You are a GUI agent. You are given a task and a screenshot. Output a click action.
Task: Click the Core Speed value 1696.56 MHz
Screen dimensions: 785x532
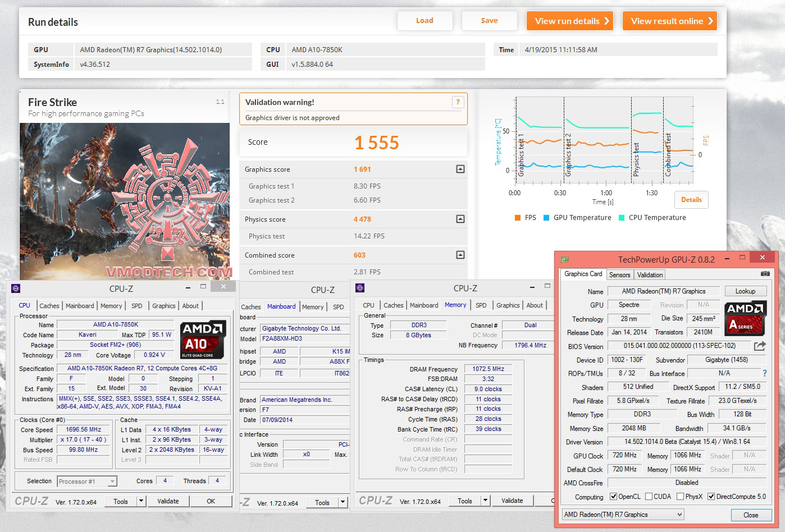84,429
